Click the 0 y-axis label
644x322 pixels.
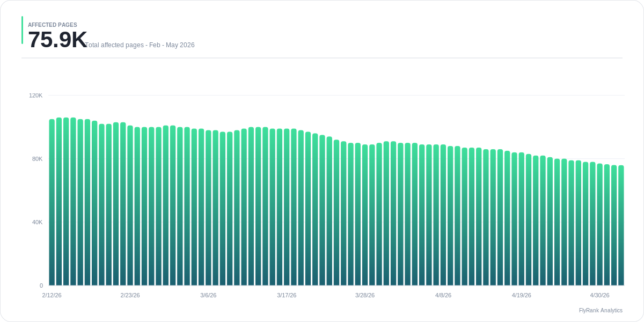(41, 286)
